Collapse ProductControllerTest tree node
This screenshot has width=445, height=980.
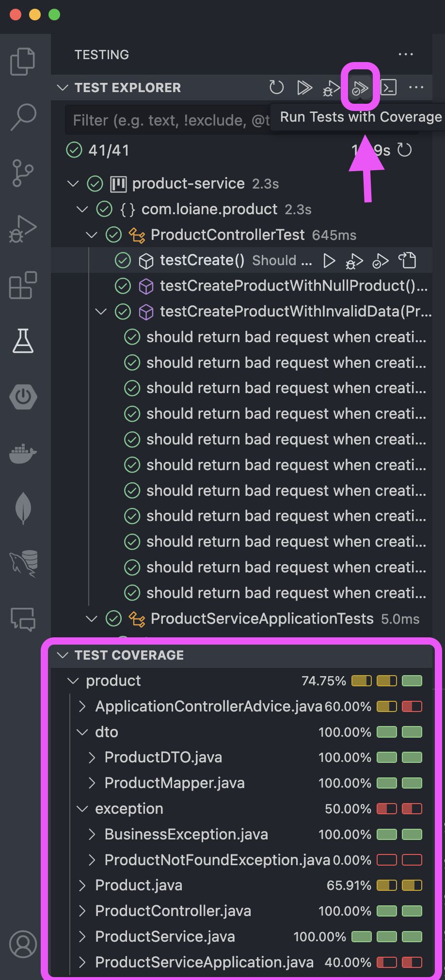(x=91, y=235)
